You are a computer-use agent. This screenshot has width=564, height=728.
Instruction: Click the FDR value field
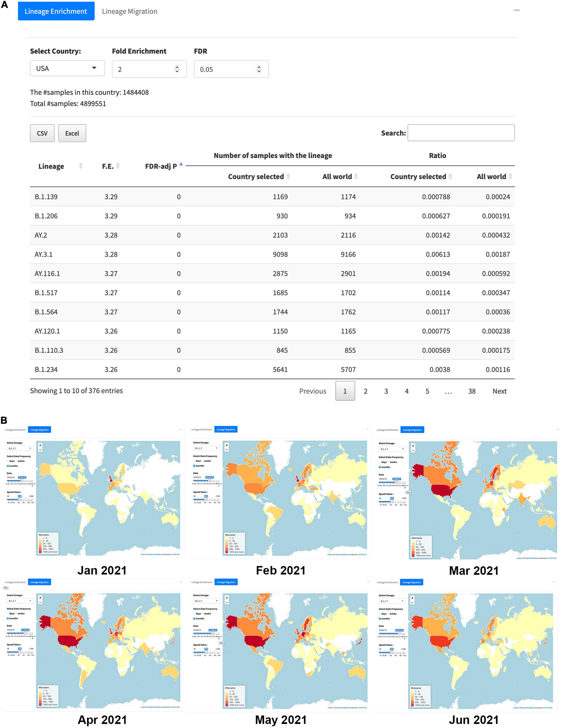coord(231,69)
